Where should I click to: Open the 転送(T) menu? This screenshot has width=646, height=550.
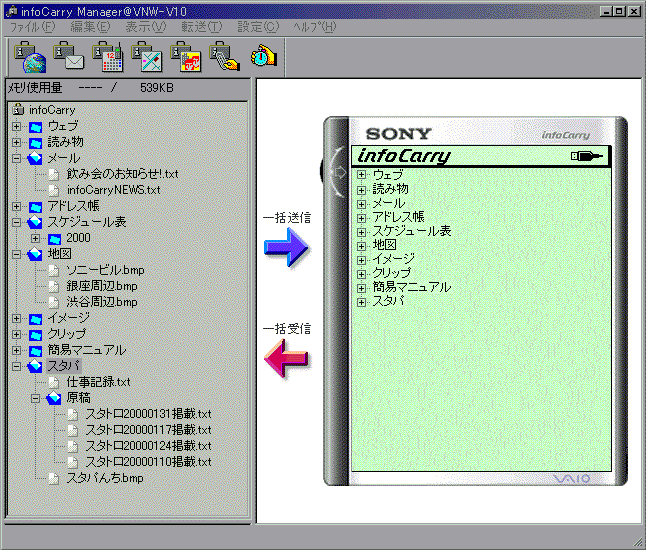click(202, 27)
